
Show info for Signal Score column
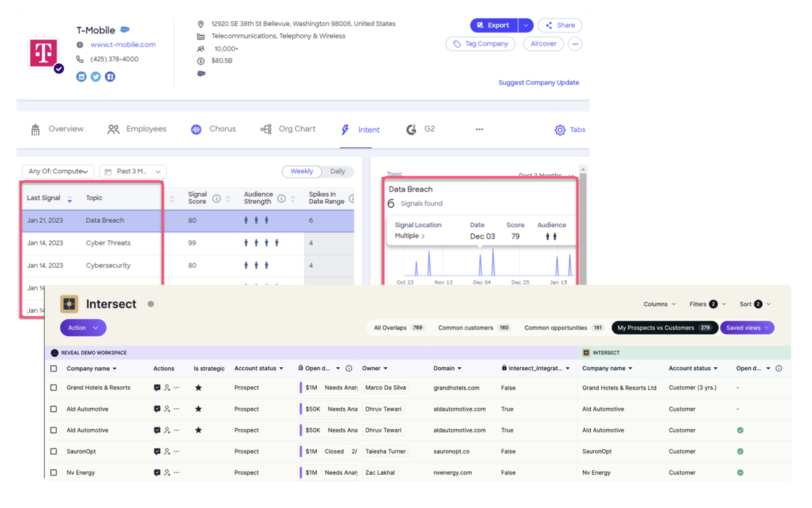pyautogui.click(x=217, y=199)
